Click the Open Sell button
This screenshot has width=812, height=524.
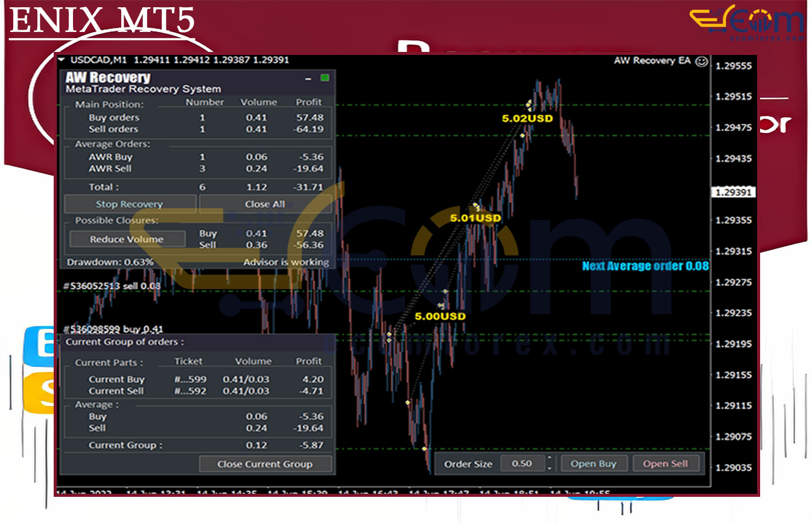pos(665,464)
